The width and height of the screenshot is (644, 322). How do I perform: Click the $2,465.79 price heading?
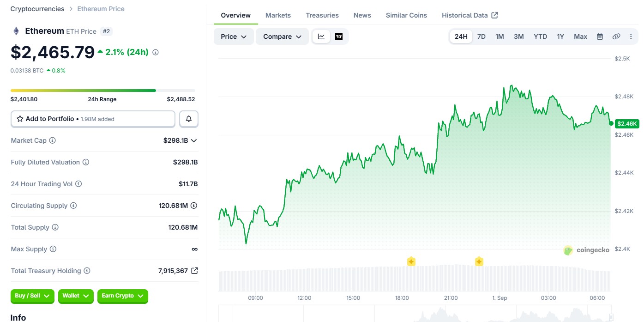[x=53, y=53]
